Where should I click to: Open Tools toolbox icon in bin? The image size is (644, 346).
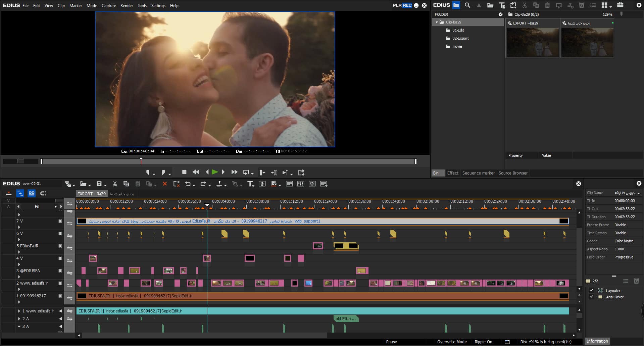620,5
